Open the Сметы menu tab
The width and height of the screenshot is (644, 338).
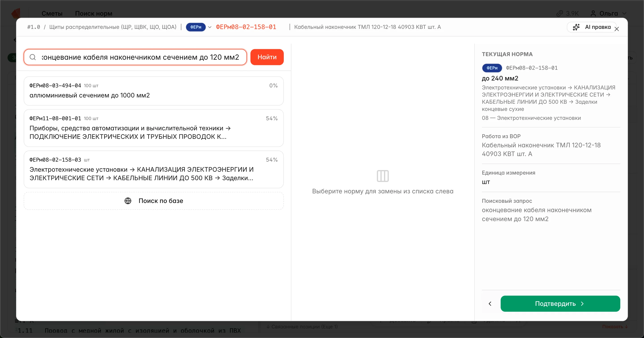coord(52,13)
